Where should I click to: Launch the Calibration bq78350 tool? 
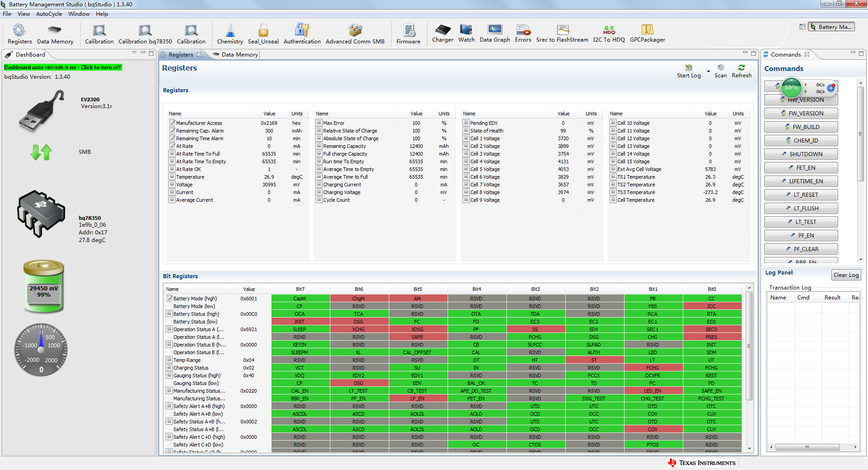[x=145, y=34]
